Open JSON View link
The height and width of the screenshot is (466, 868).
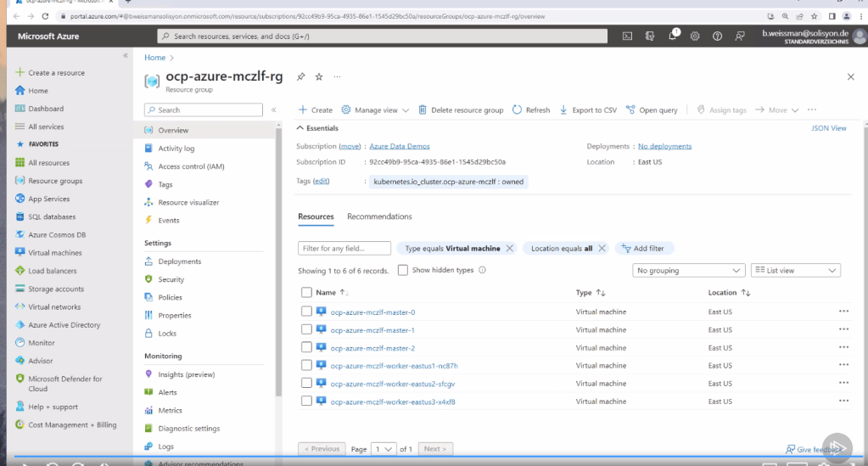pos(829,128)
